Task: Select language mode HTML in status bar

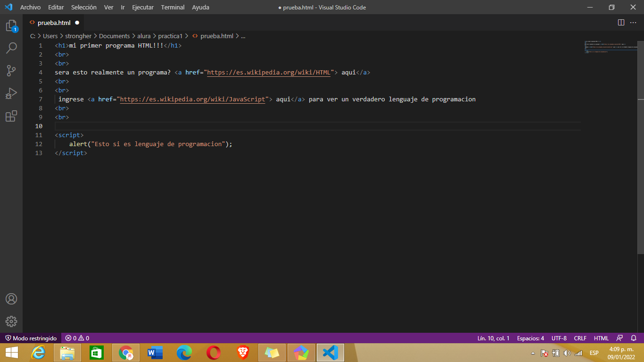Action: 601,338
